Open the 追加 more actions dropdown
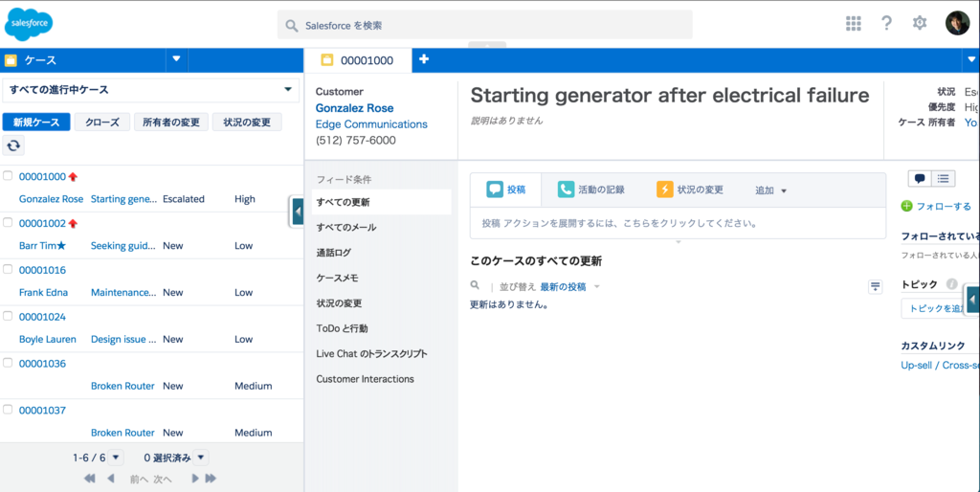980x492 pixels. pyautogui.click(x=770, y=190)
